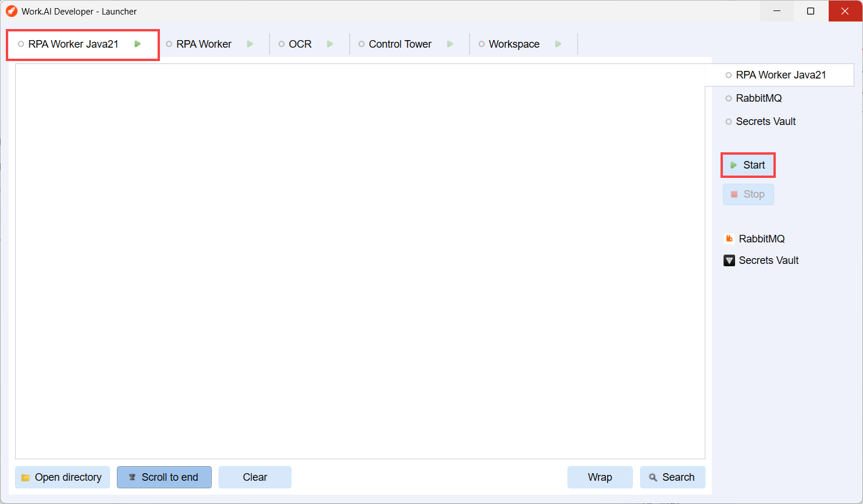Viewport: 863px width, 504px height.
Task: Click inside the empty log output area
Action: click(360, 261)
